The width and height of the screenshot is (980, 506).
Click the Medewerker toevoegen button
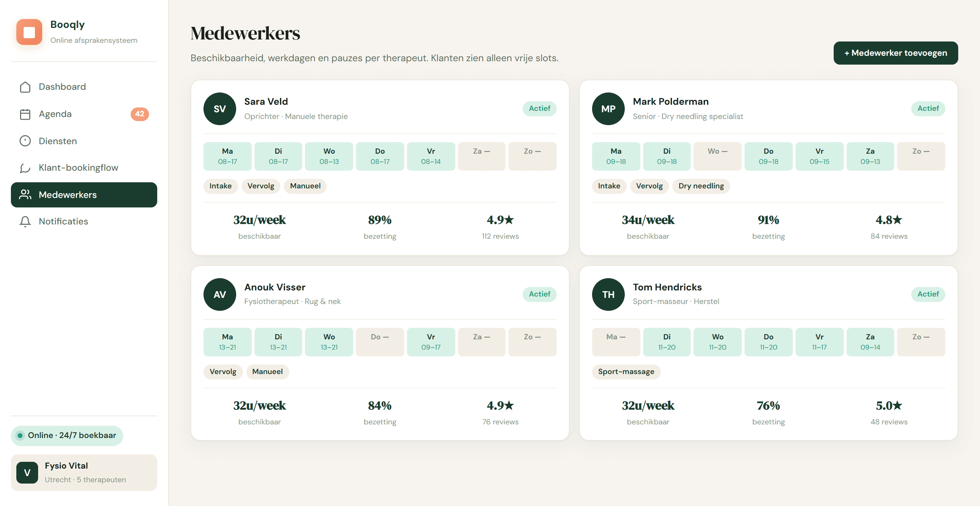[895, 53]
